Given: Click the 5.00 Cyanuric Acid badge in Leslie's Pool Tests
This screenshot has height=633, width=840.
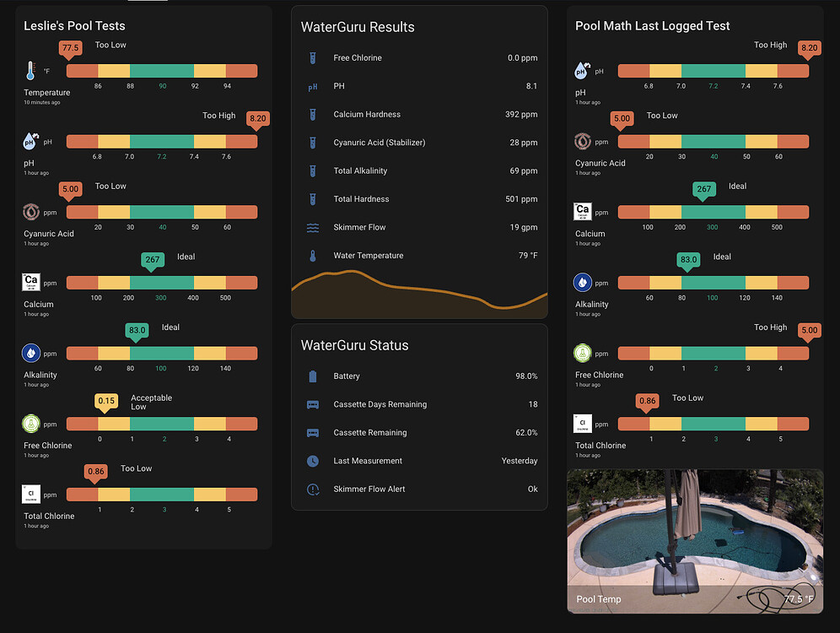Looking at the screenshot, I should click(x=70, y=189).
